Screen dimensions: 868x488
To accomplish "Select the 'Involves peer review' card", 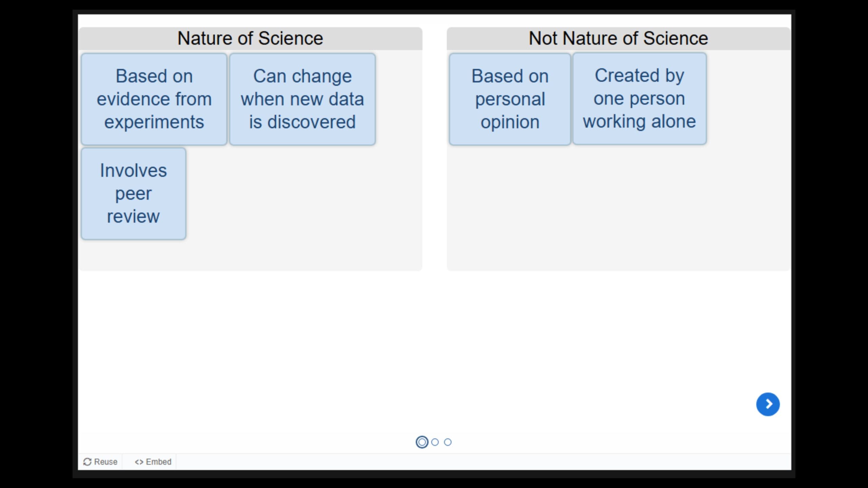I will click(x=133, y=193).
